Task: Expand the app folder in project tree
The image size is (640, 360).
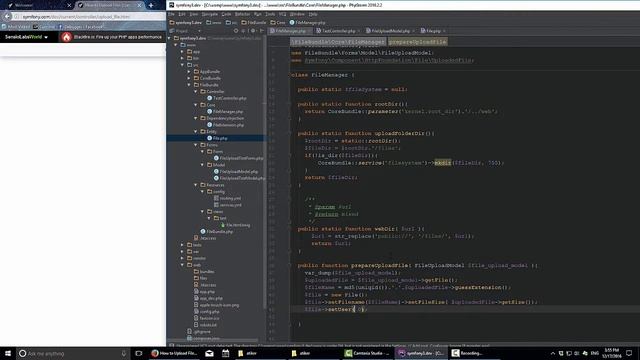Action: click(x=182, y=51)
